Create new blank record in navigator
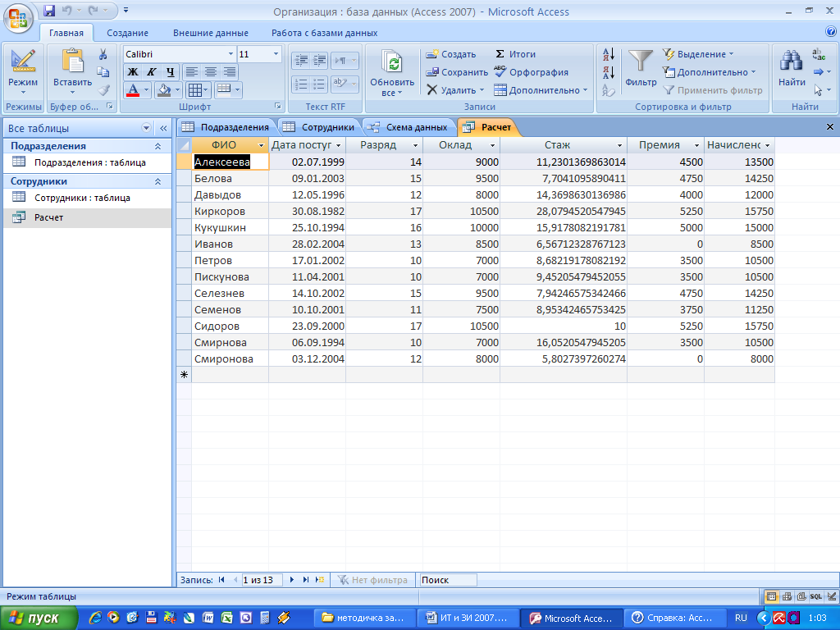 tap(320, 580)
